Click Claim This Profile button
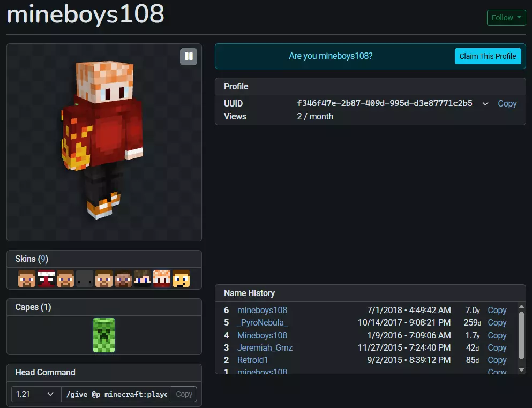 point(488,56)
